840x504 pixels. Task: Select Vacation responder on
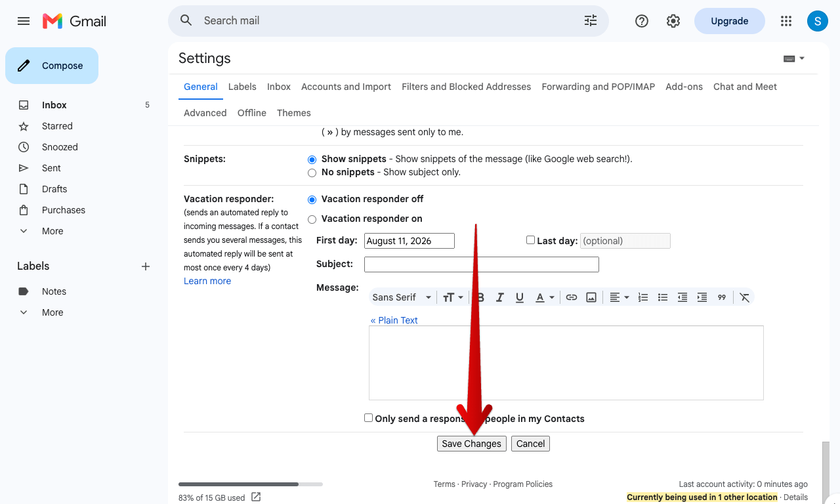coord(312,219)
